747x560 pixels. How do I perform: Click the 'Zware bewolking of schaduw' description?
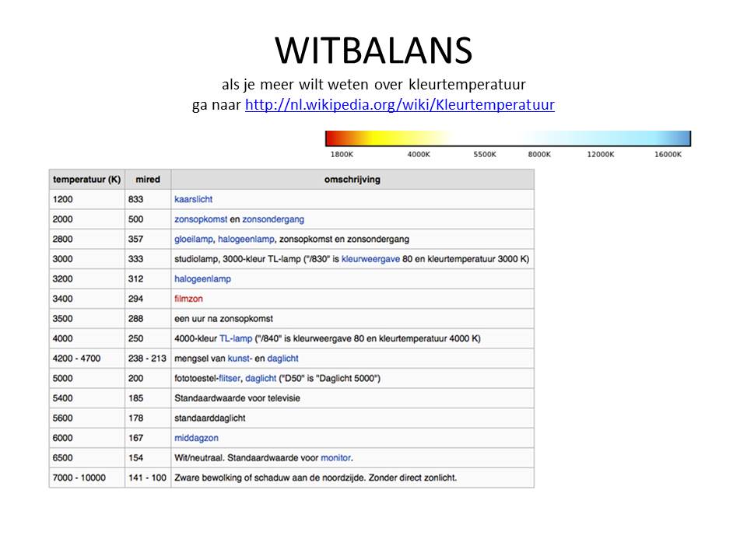pos(315,478)
